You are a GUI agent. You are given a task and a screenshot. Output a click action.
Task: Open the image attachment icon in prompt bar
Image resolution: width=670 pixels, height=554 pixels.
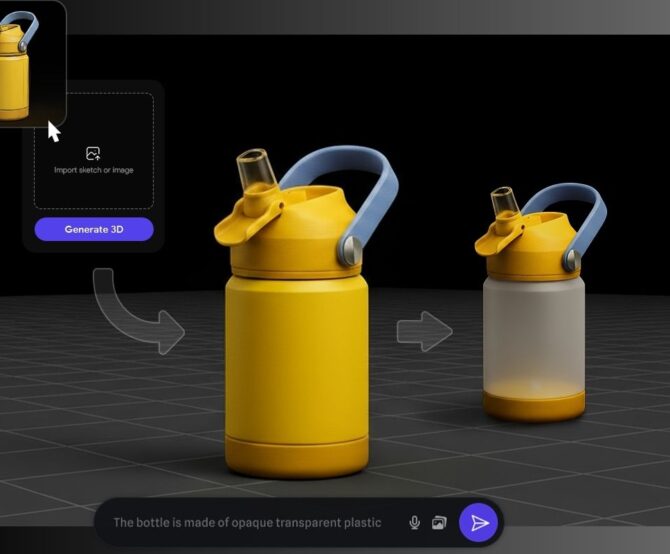pyautogui.click(x=438, y=523)
